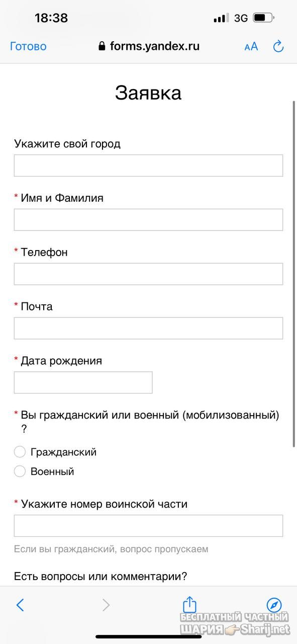
Task: Open the share sheet icon
Action: click(x=189, y=604)
